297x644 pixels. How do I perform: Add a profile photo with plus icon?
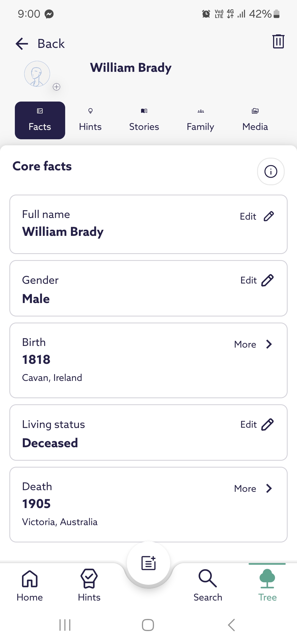(x=56, y=87)
